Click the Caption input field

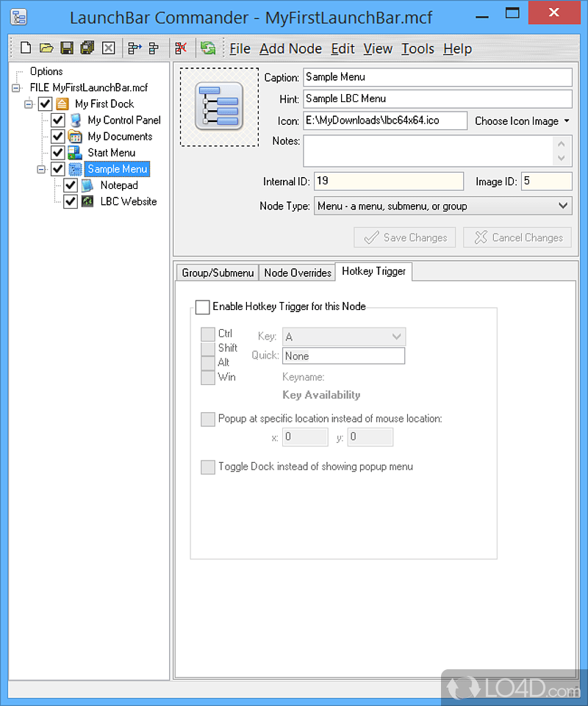(x=437, y=77)
